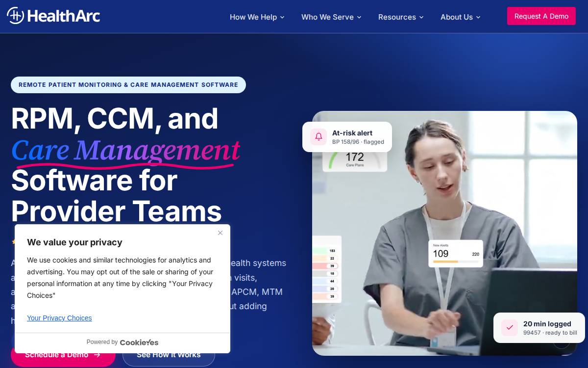588x368 pixels.
Task: Click the hero video of the nurse
Action: pos(444,233)
